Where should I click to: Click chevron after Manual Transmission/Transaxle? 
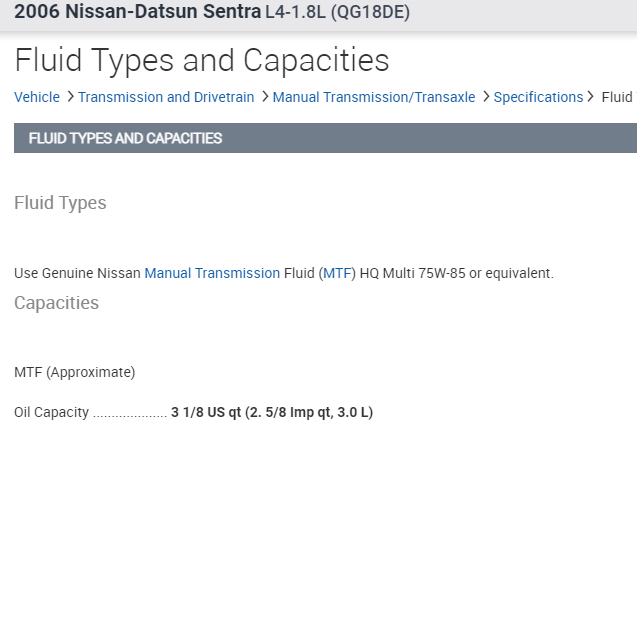[486, 97]
